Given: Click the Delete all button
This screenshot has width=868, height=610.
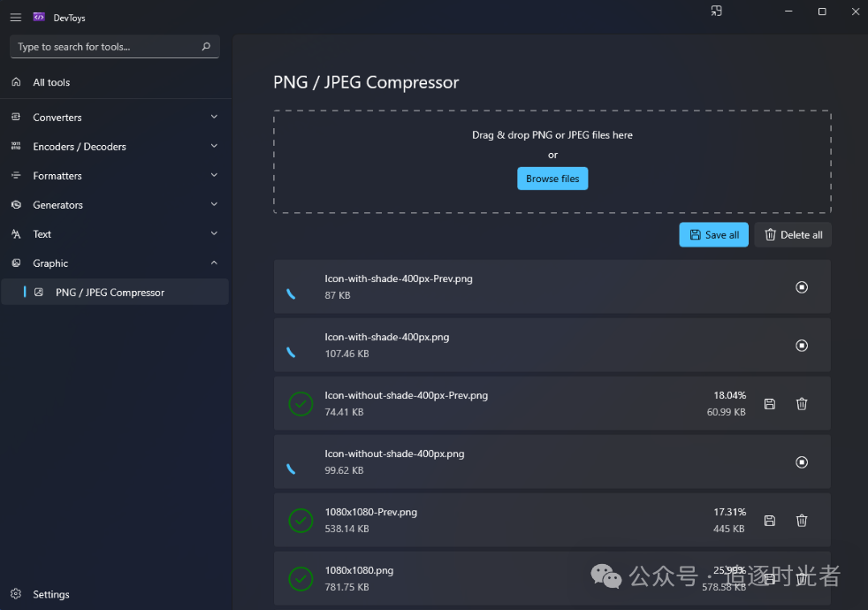Looking at the screenshot, I should coord(793,234).
